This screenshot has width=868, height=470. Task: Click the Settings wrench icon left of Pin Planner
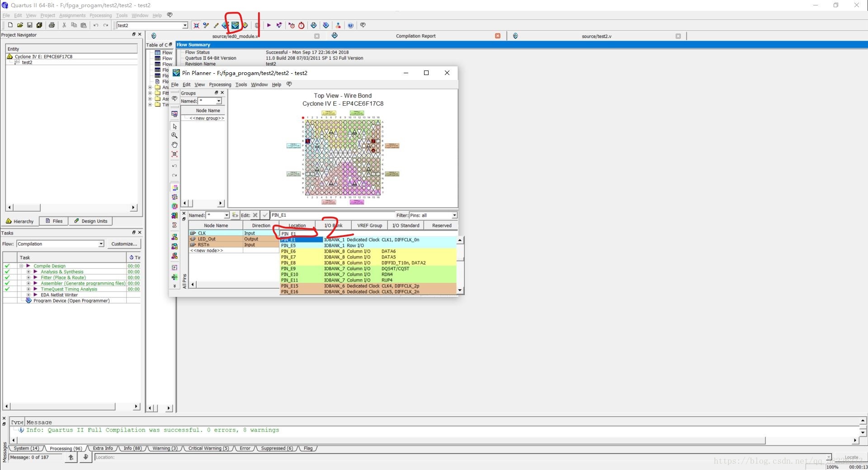point(225,25)
